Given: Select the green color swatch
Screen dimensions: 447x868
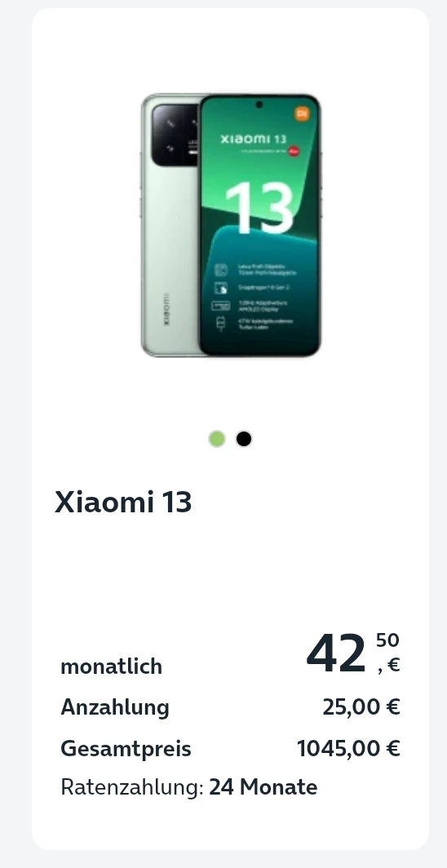Looking at the screenshot, I should (x=217, y=439).
